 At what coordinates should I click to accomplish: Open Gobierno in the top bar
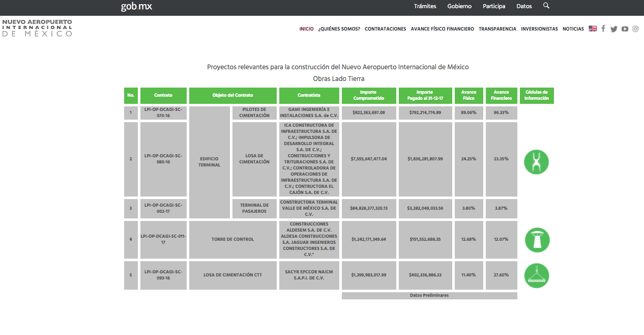point(459,7)
